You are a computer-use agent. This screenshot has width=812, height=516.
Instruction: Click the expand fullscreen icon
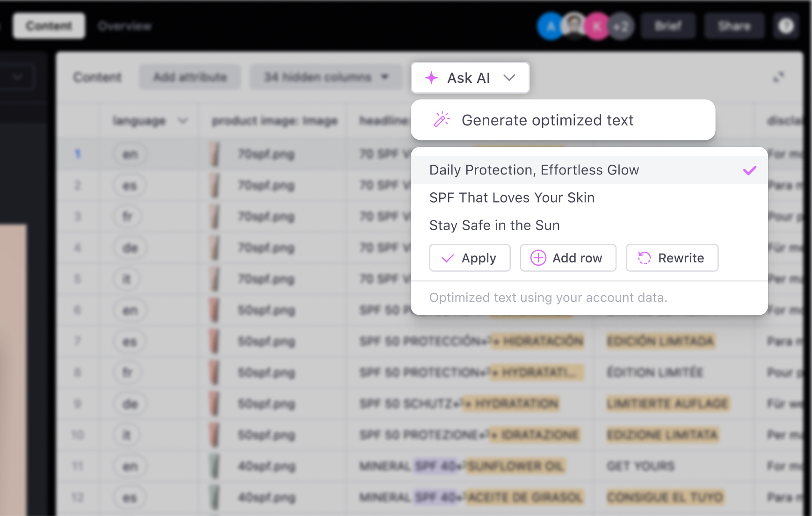click(778, 77)
